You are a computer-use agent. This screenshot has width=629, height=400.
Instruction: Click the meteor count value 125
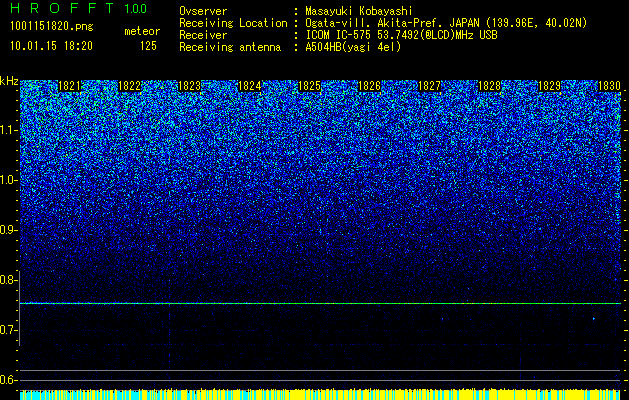148,46
